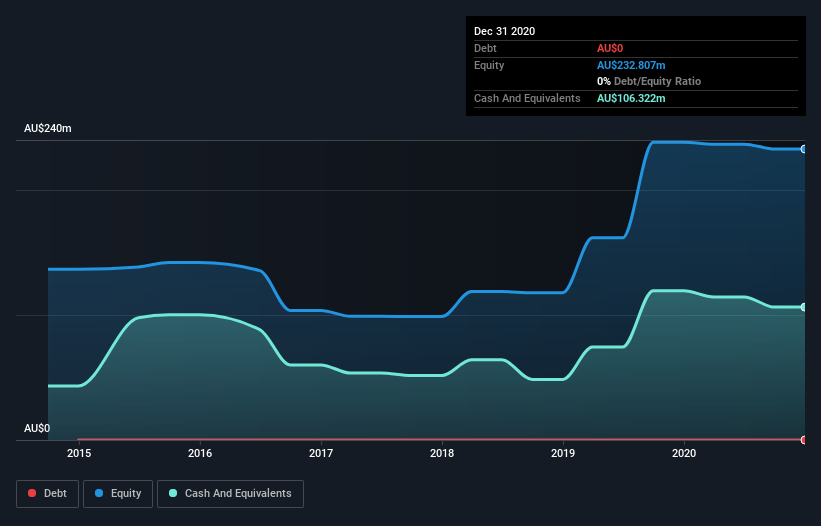The height and width of the screenshot is (526, 821).
Task: Click the AU$232.807m equity value
Action: pyautogui.click(x=631, y=65)
